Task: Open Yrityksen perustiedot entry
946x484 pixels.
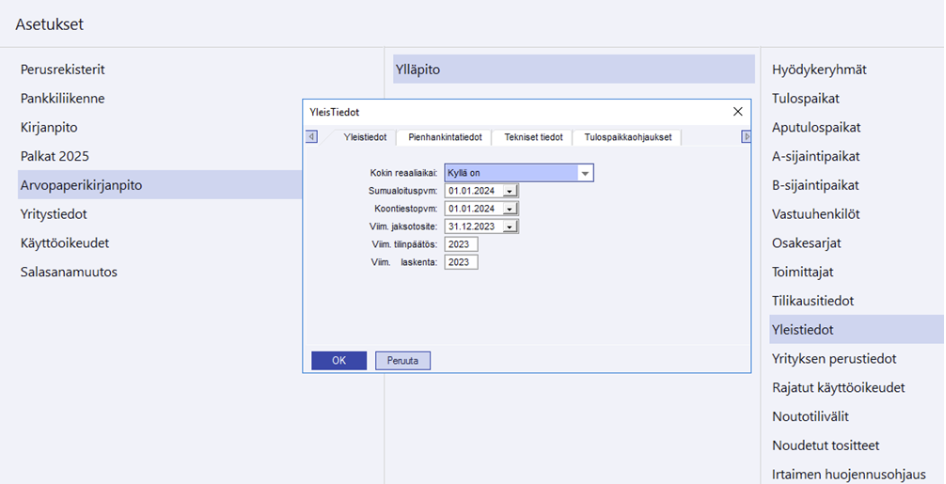Action: (x=833, y=358)
